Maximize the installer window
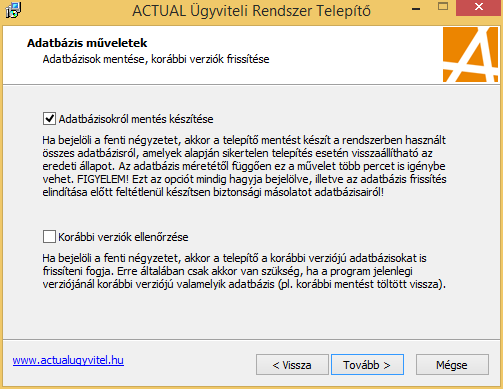 click(443, 7)
